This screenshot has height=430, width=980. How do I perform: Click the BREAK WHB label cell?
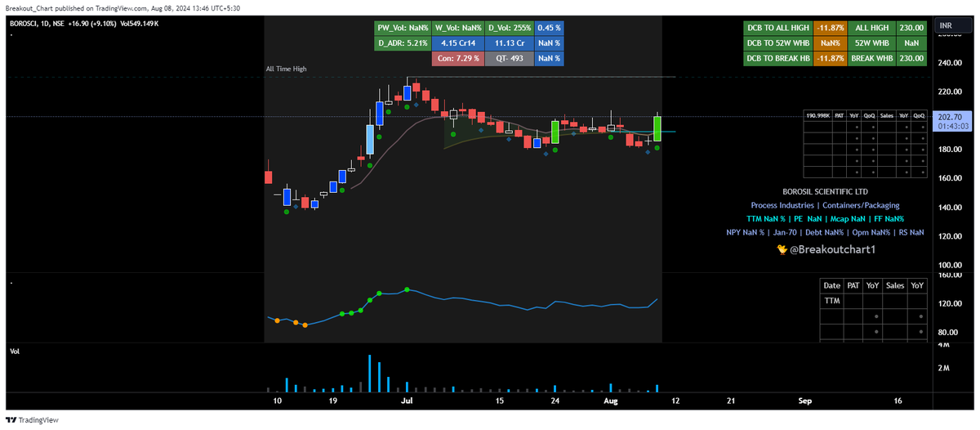click(872, 59)
